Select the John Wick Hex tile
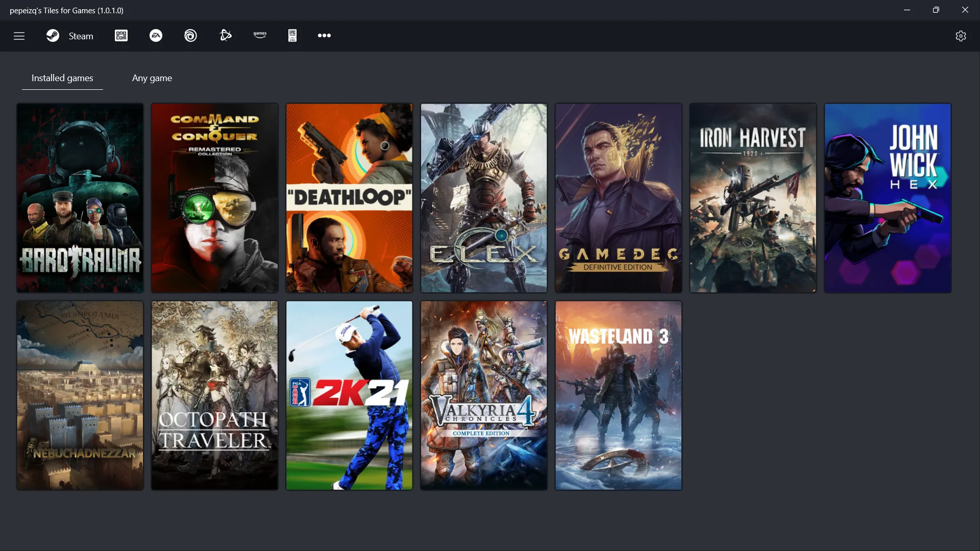Image resolution: width=980 pixels, height=551 pixels. [888, 198]
